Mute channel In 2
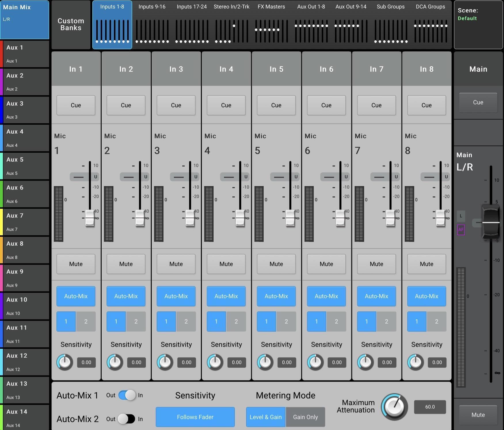Screen dimensions: 504x430 coord(126,264)
